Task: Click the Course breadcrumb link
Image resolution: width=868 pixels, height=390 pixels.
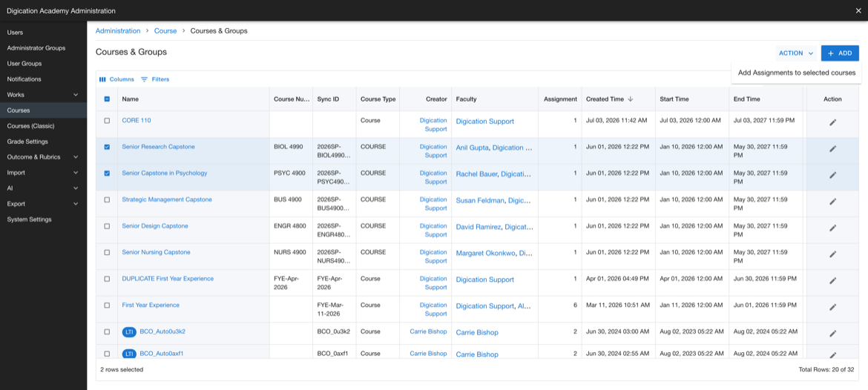Action: (x=165, y=31)
